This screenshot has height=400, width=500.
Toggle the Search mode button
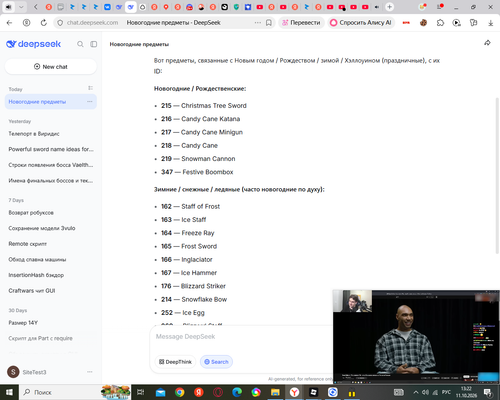[216, 362]
